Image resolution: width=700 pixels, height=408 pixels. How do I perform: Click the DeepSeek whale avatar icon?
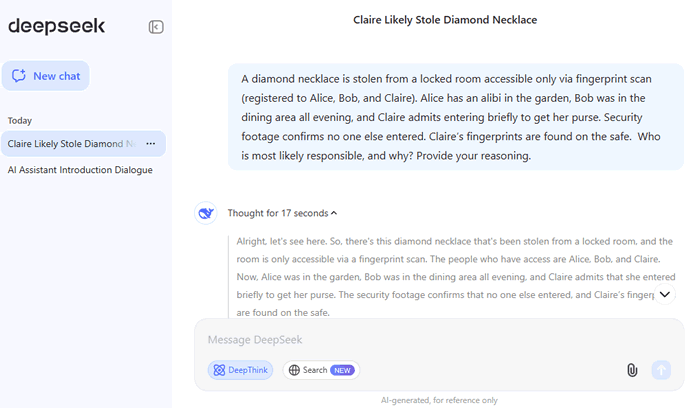206,213
